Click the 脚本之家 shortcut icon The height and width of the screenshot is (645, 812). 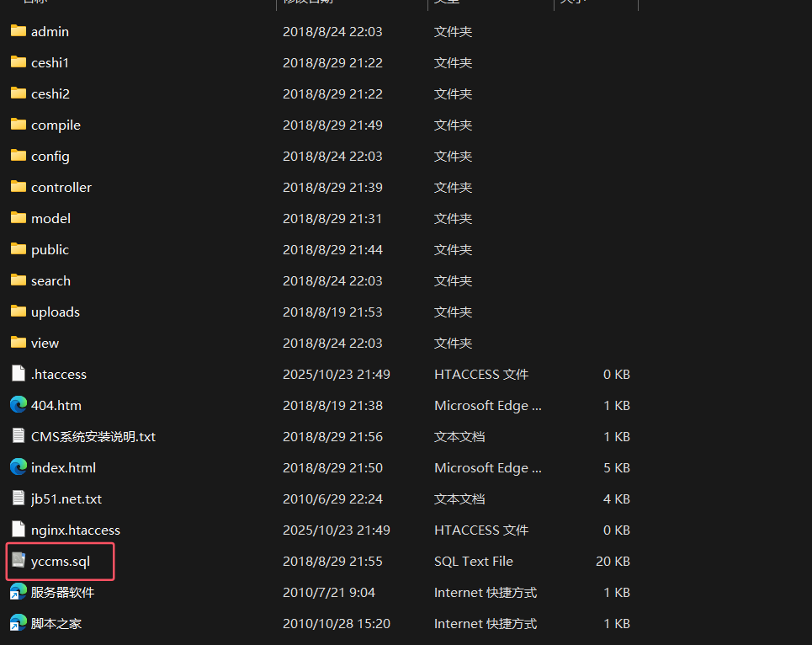coord(19,624)
